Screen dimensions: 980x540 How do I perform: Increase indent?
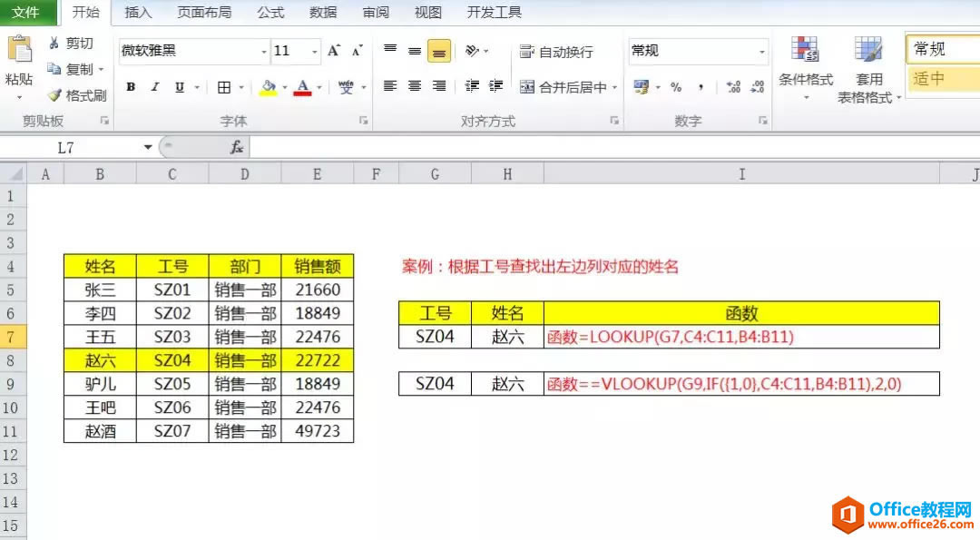[495, 86]
